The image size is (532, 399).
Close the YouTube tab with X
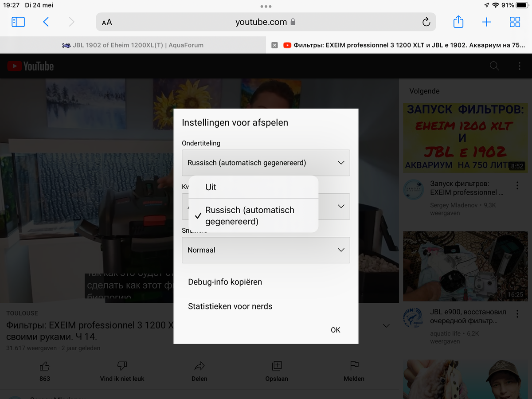pyautogui.click(x=274, y=45)
